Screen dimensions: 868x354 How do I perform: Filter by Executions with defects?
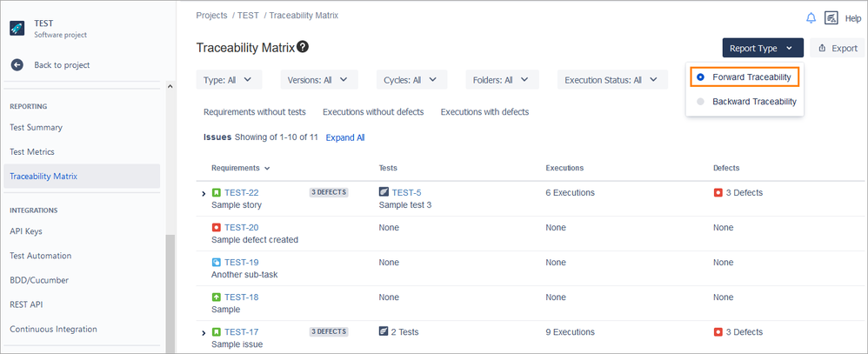[485, 112]
